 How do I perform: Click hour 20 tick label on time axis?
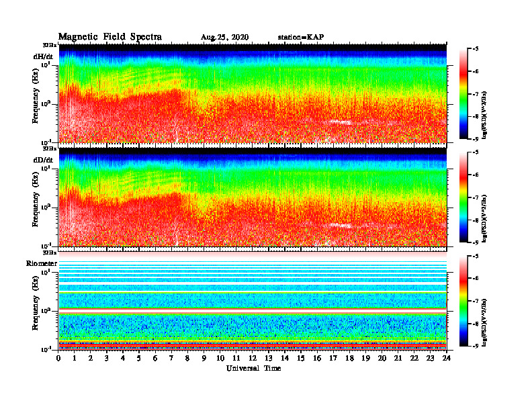point(382,358)
